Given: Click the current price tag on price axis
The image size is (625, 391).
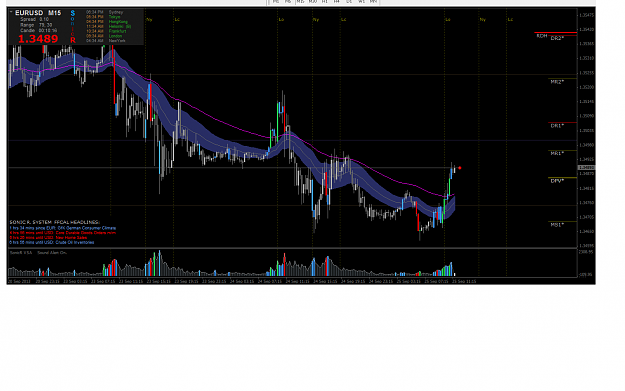Looking at the screenshot, I should (x=586, y=168).
